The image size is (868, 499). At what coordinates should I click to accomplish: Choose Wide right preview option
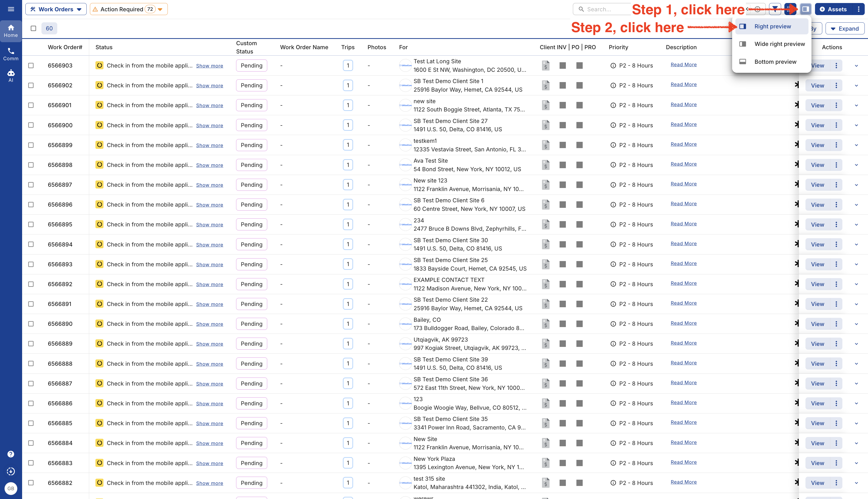point(771,44)
